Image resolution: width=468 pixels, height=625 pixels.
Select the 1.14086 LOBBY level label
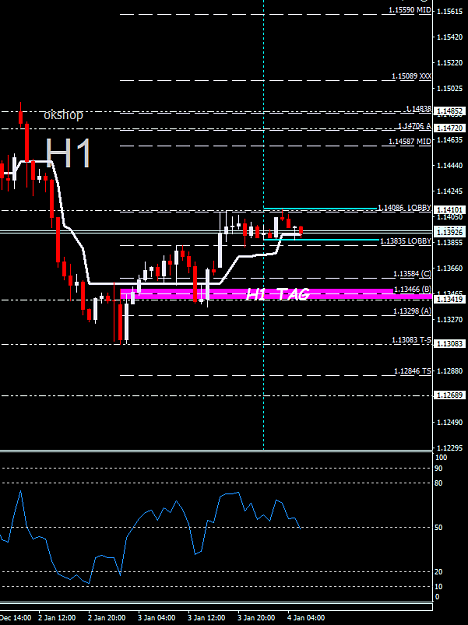click(405, 208)
